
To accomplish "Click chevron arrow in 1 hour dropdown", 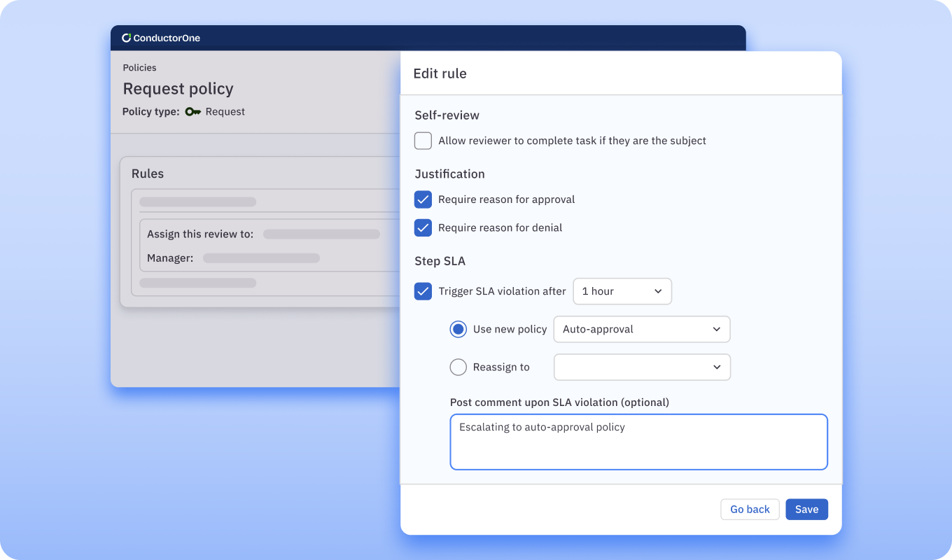I will click(x=658, y=291).
